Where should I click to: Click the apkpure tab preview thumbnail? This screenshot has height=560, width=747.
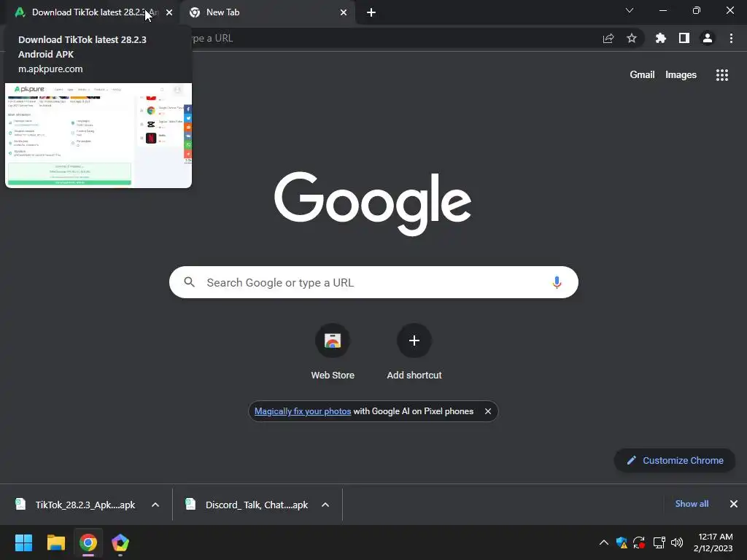click(98, 135)
